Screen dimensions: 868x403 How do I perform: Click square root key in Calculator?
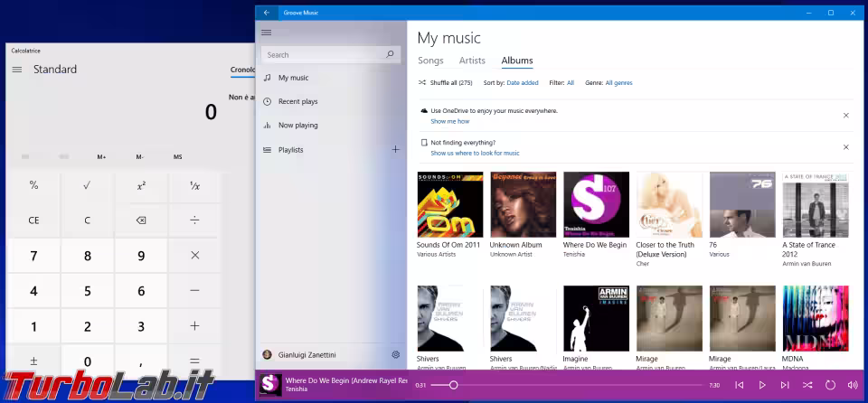pyautogui.click(x=87, y=186)
